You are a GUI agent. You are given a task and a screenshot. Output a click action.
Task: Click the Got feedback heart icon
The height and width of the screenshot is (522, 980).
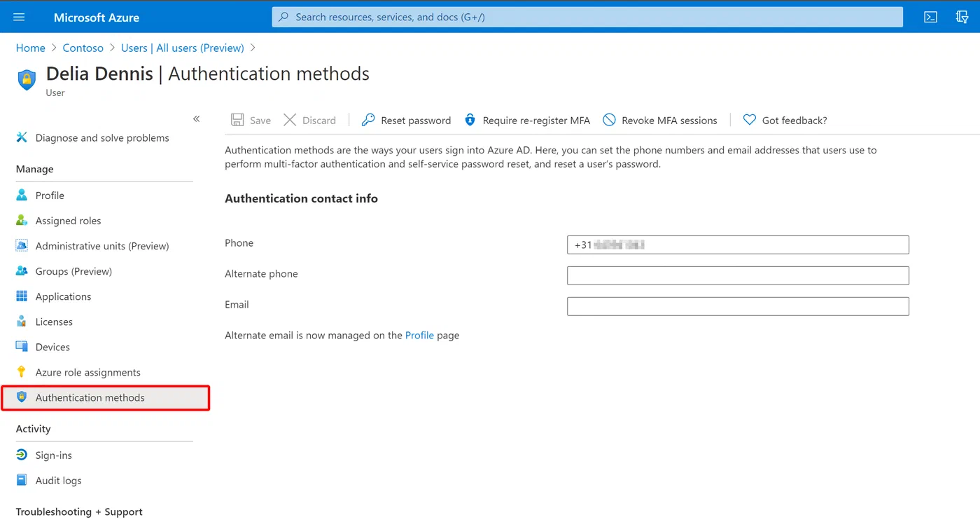(x=750, y=120)
